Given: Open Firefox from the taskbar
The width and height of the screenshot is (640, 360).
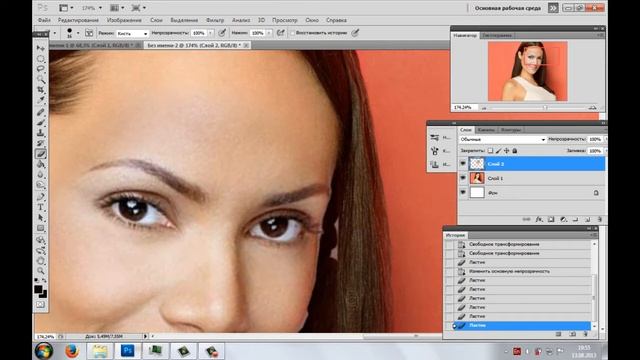Looking at the screenshot, I should 71,351.
